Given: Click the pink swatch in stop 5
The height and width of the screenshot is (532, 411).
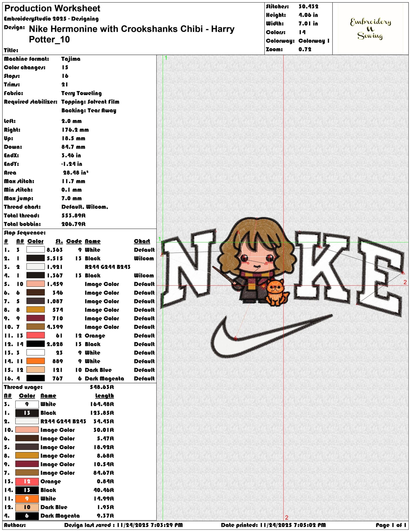Looking at the screenshot, I should 36,284.
